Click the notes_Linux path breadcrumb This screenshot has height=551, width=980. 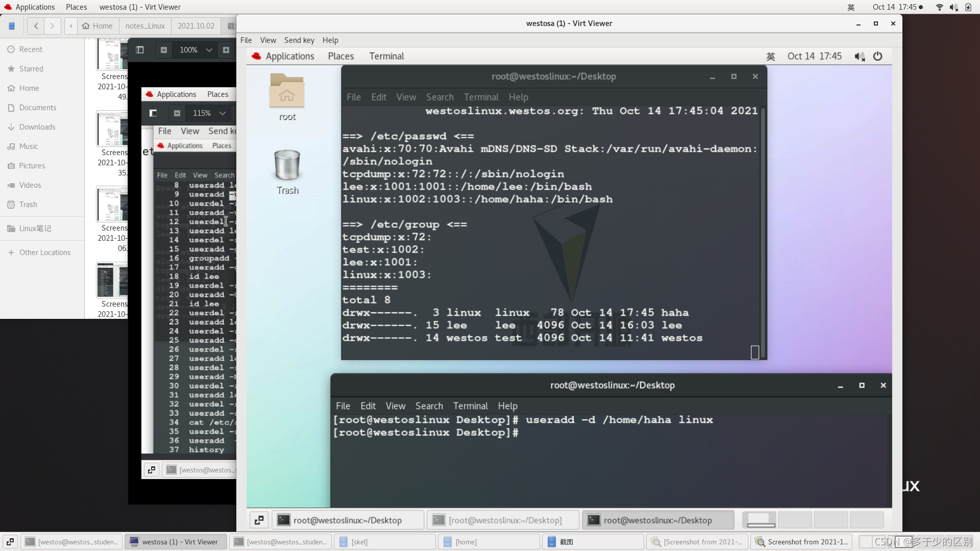tap(145, 26)
